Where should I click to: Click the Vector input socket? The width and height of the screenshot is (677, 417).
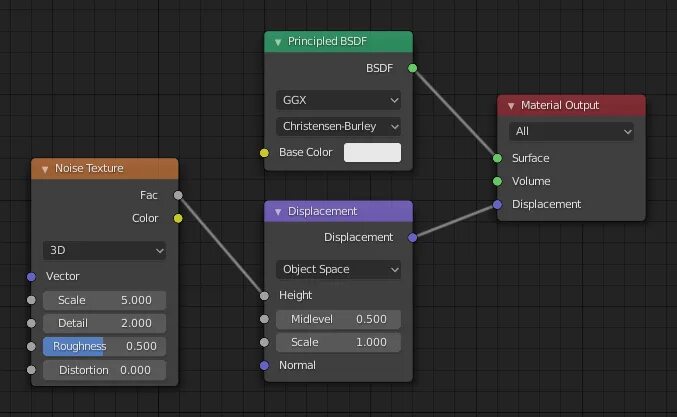tap(31, 277)
